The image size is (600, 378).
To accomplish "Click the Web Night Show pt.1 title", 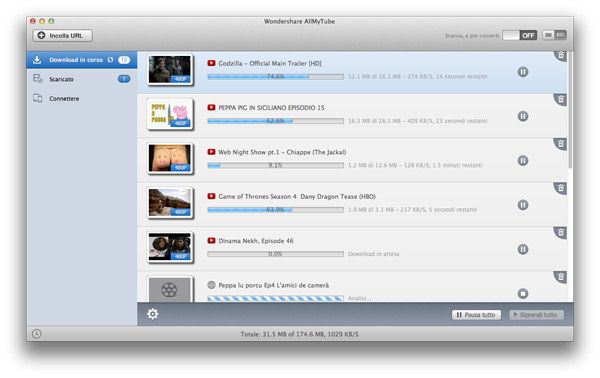I will (x=282, y=152).
